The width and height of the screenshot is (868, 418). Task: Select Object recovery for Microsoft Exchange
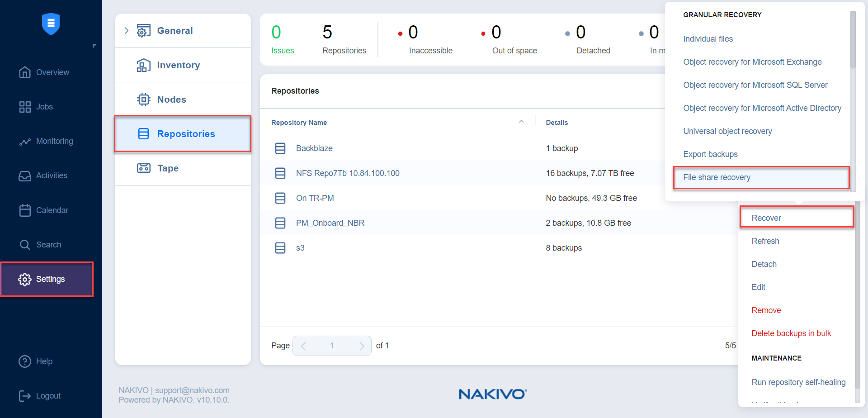(752, 62)
